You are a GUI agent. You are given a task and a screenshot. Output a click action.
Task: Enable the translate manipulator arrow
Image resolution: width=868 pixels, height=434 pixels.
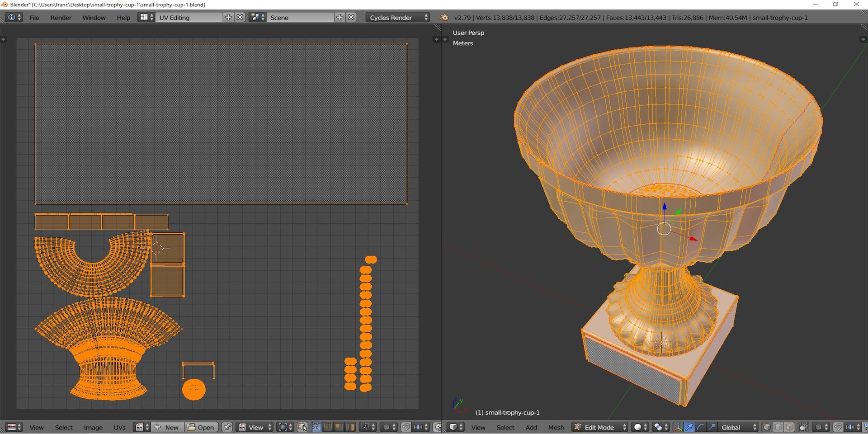pos(689,427)
